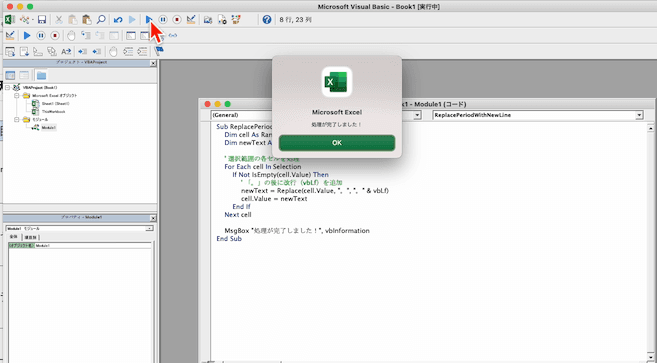Click the List Properties/Methods icon
Image resolution: width=657 pixels, height=363 pixels.
[x=10, y=52]
